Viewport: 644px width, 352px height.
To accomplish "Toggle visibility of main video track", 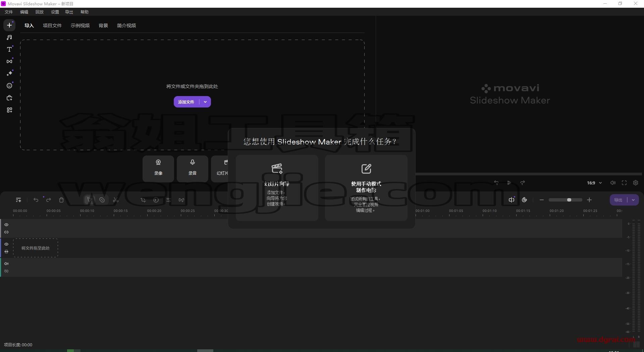I will 6,244.
